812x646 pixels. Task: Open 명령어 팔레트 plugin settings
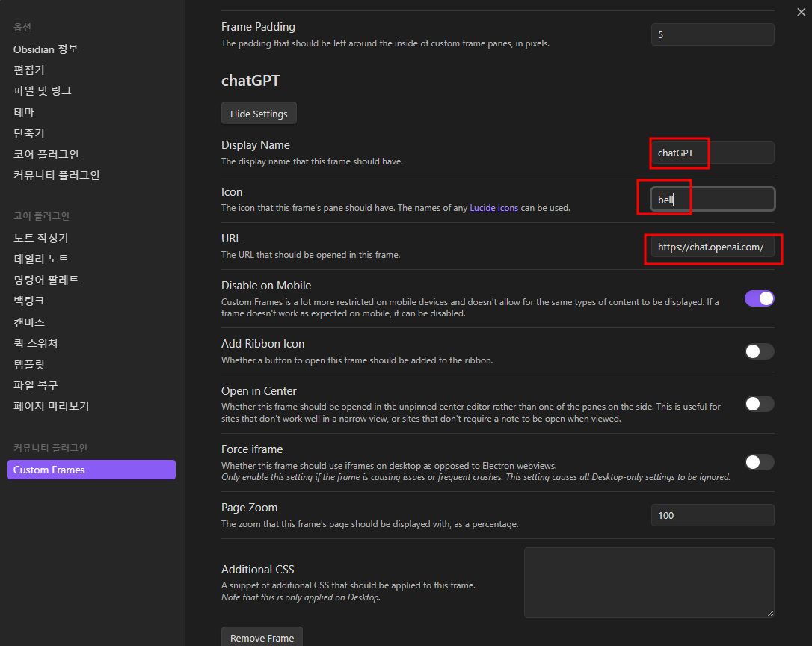point(46,280)
